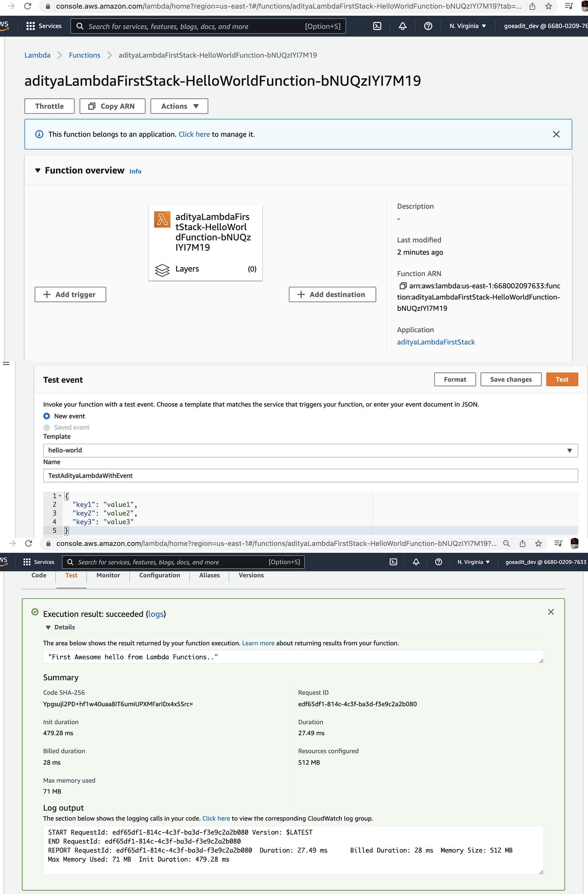Open help icon in top AWS bar
Viewport: 588px width, 894px height.
pyautogui.click(x=428, y=26)
